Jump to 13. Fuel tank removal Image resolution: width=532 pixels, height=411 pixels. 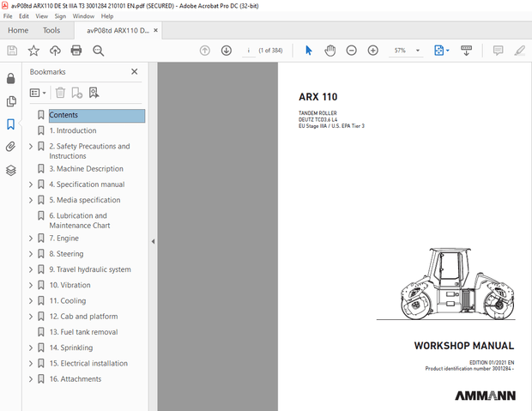coord(84,332)
